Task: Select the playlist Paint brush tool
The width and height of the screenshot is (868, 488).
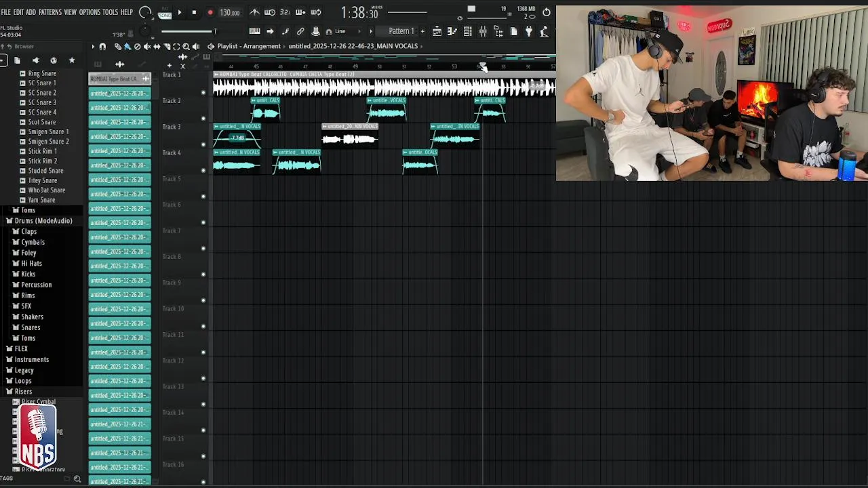Action: (x=127, y=47)
